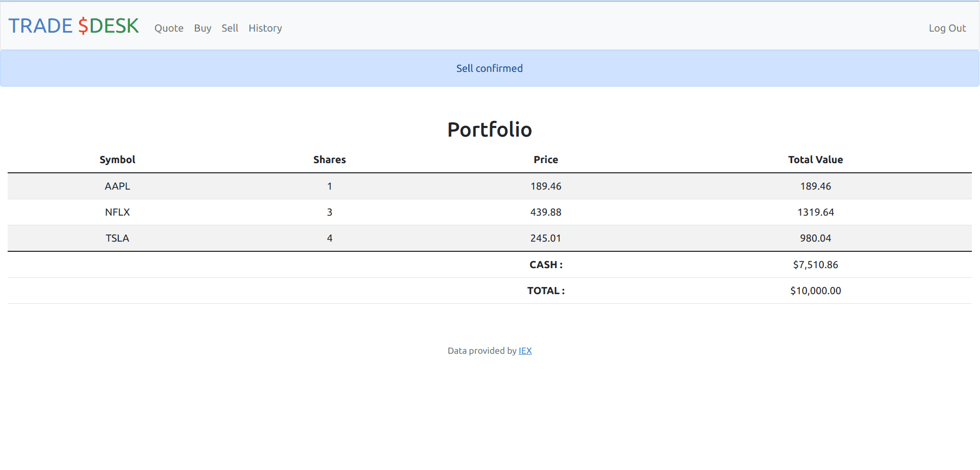The height and width of the screenshot is (470, 980).
Task: Navigate to the Sell page
Action: click(230, 28)
